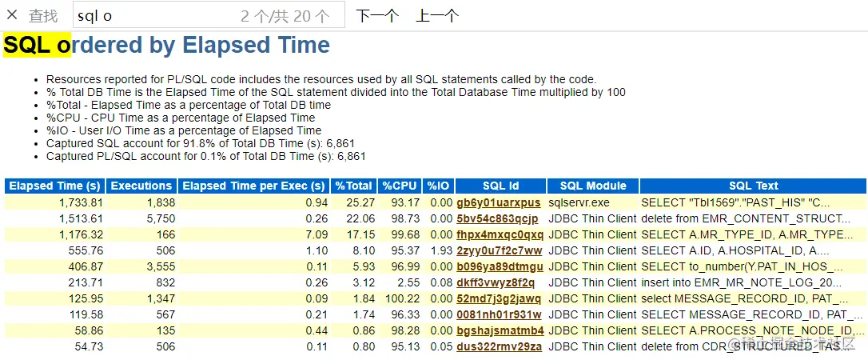Open SQL Id b096ya89dtmgu link
Viewport: 868px width, 364px height.
pyautogui.click(x=500, y=266)
